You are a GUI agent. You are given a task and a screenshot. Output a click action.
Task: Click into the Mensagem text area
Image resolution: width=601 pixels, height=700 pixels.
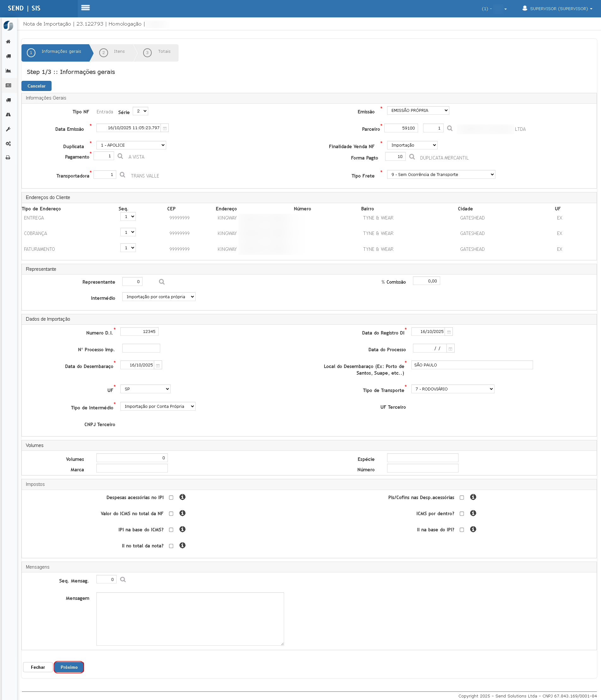pos(190,619)
